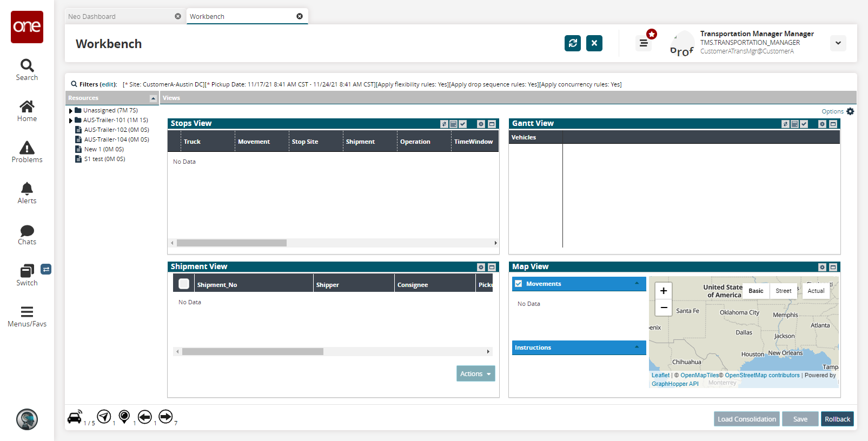The width and height of the screenshot is (868, 441).
Task: Open the assistant avatar icon at bottom left
Action: 27,419
